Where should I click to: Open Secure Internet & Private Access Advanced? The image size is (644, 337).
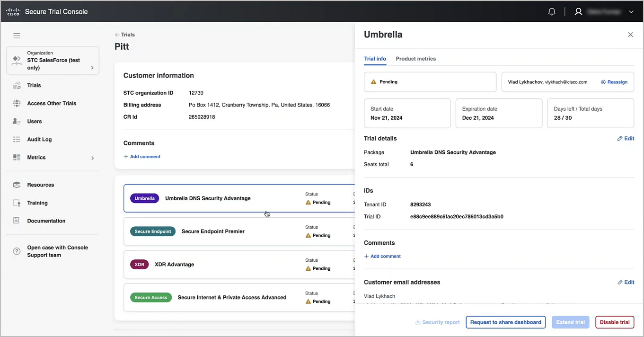239,298
